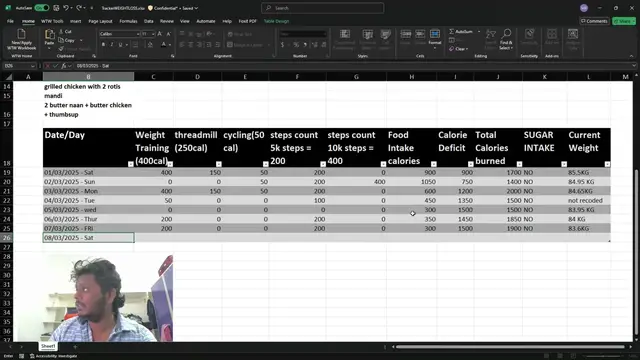Toggle Underline formatting

coord(120,44)
